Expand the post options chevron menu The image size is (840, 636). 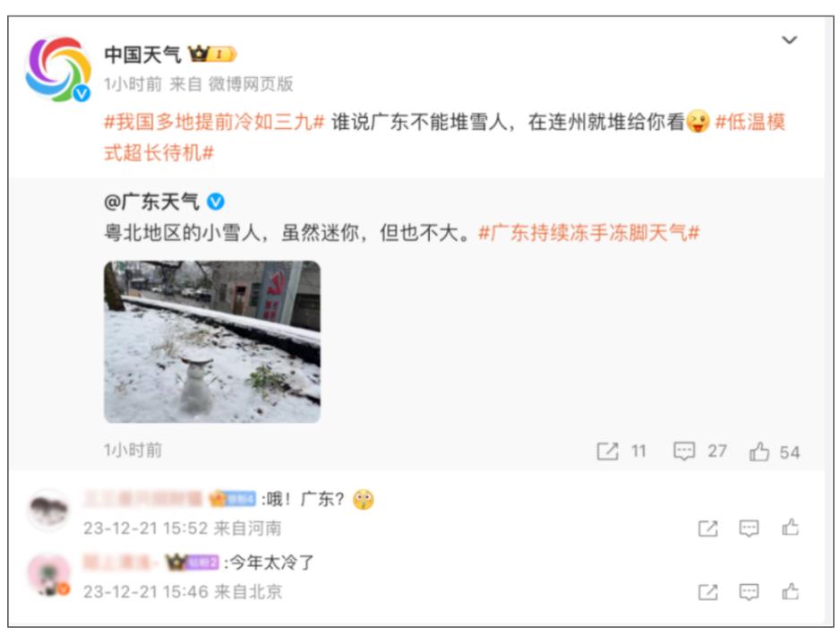tap(789, 40)
